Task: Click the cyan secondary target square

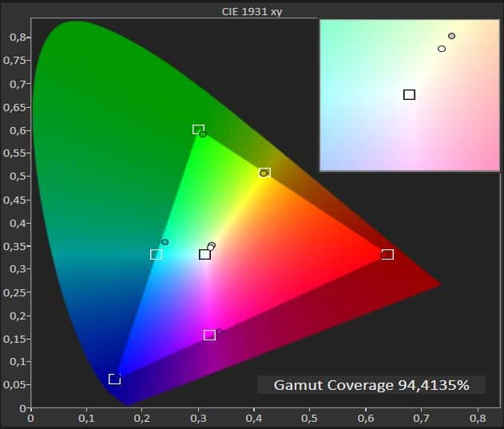Action: (156, 254)
